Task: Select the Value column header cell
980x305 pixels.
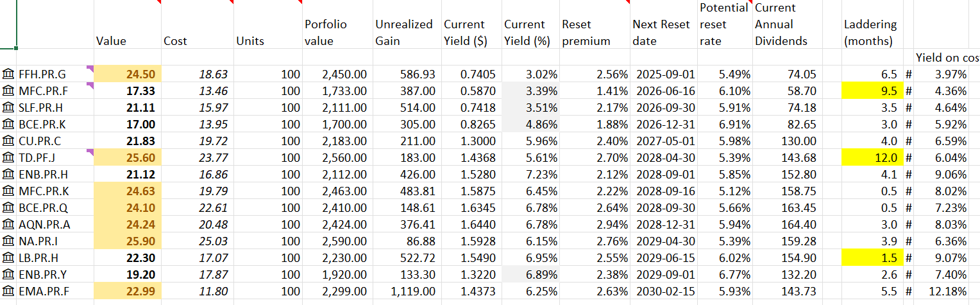Action: 127,24
